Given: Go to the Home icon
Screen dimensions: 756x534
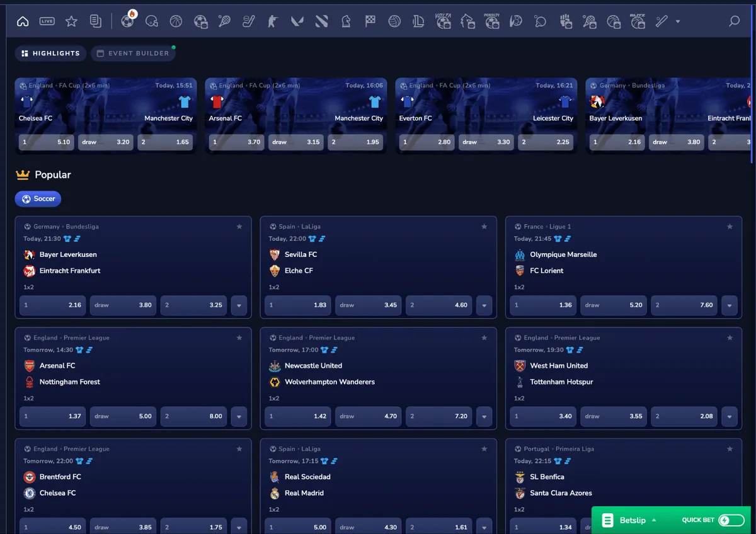Looking at the screenshot, I should coord(23,21).
